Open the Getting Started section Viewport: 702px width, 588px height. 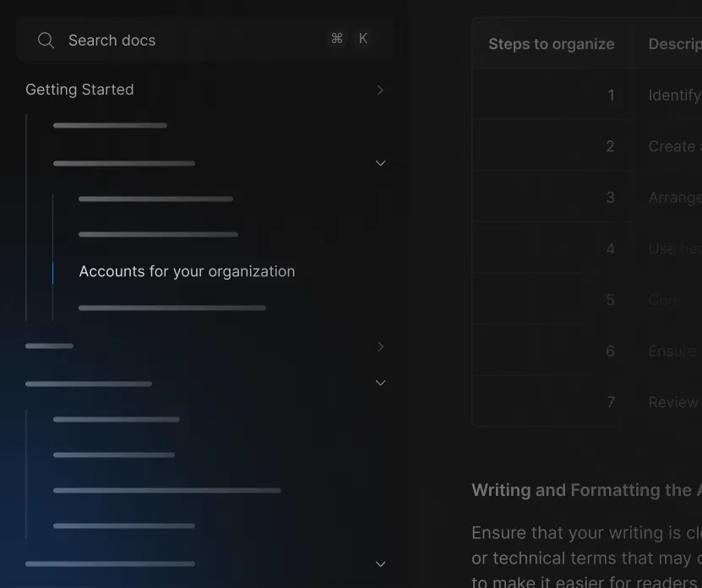pyautogui.click(x=79, y=90)
